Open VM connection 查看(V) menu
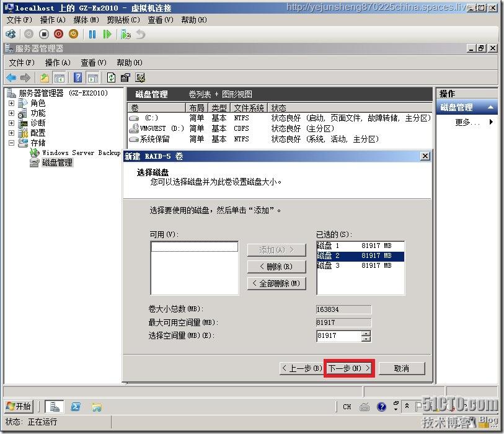 (161, 20)
